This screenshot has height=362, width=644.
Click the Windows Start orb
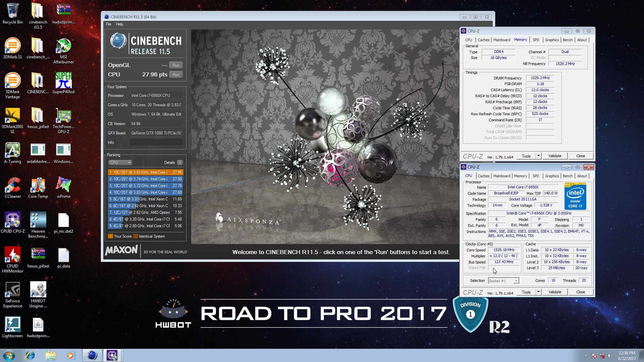click(9, 355)
